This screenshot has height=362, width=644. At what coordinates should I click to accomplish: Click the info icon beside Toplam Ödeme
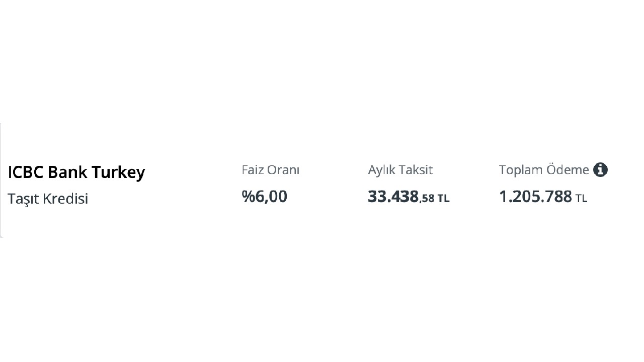point(600,170)
